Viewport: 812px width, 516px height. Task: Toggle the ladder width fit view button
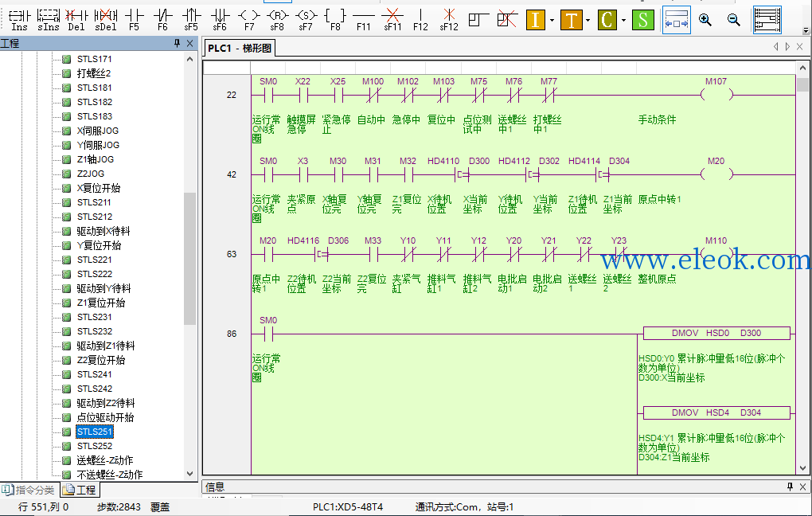click(677, 20)
